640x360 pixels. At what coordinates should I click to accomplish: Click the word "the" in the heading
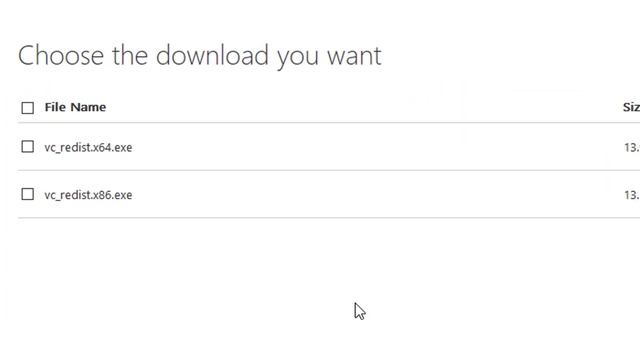pos(130,55)
